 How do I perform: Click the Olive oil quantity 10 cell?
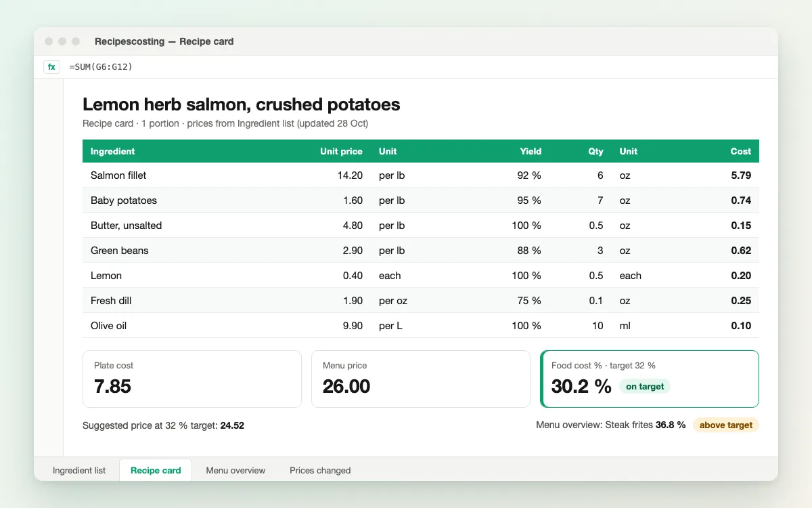[x=597, y=326]
